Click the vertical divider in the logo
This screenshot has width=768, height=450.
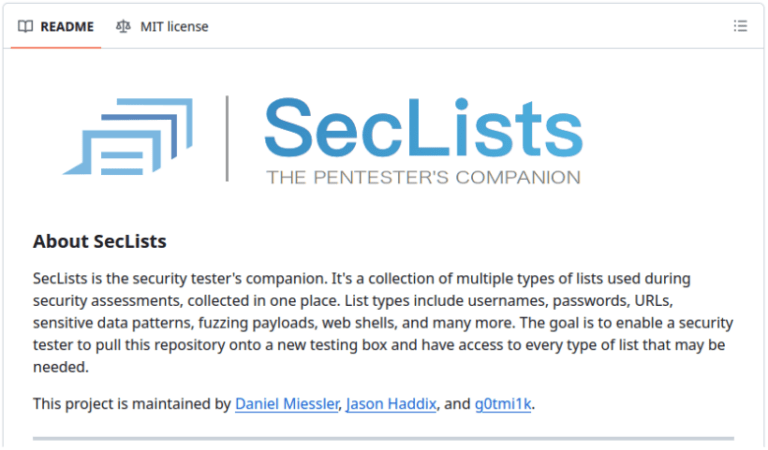(227, 138)
